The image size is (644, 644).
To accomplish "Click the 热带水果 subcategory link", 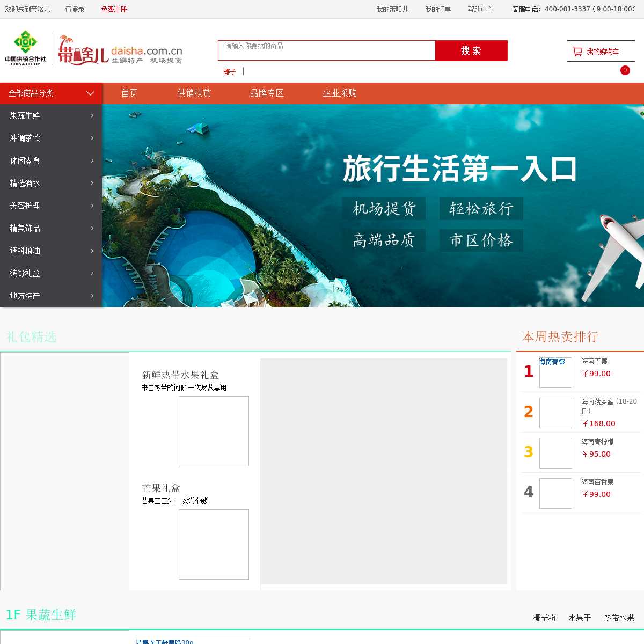I will (619, 618).
